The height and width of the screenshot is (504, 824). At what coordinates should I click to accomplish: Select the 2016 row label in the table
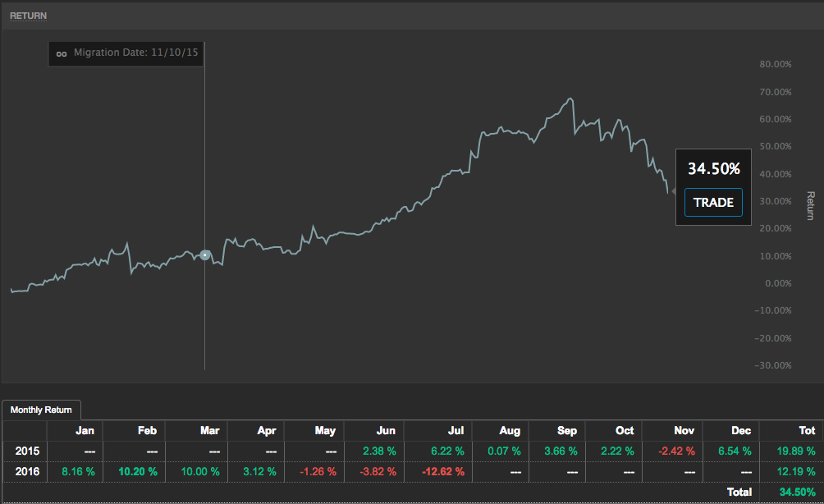[28, 471]
